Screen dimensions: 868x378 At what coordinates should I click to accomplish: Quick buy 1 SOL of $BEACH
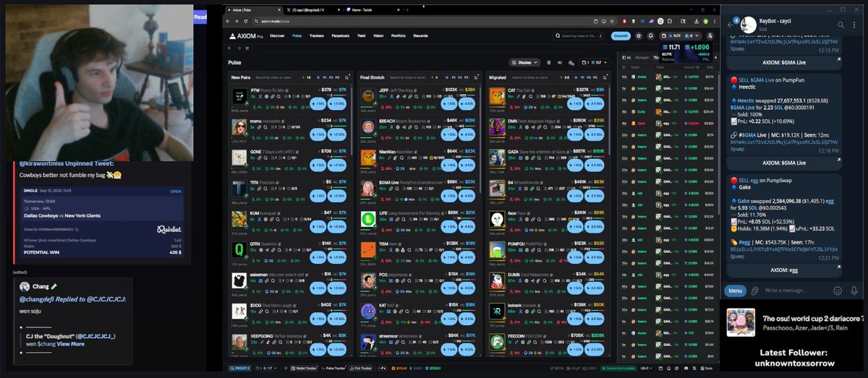448,134
